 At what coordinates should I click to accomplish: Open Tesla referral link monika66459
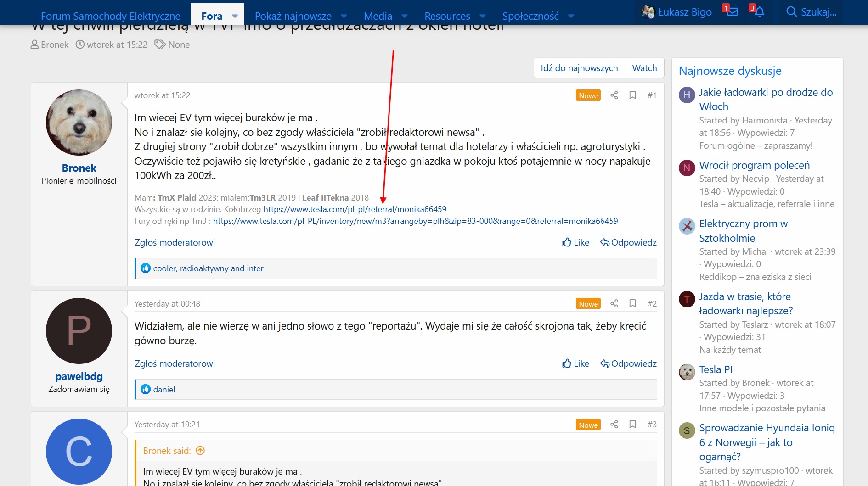[x=355, y=209]
